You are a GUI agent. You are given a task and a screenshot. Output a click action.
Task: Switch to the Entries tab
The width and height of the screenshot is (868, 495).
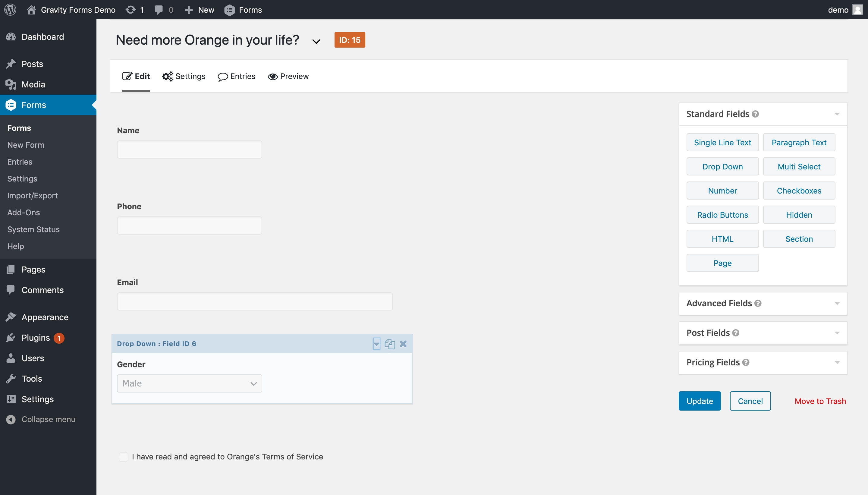point(237,76)
